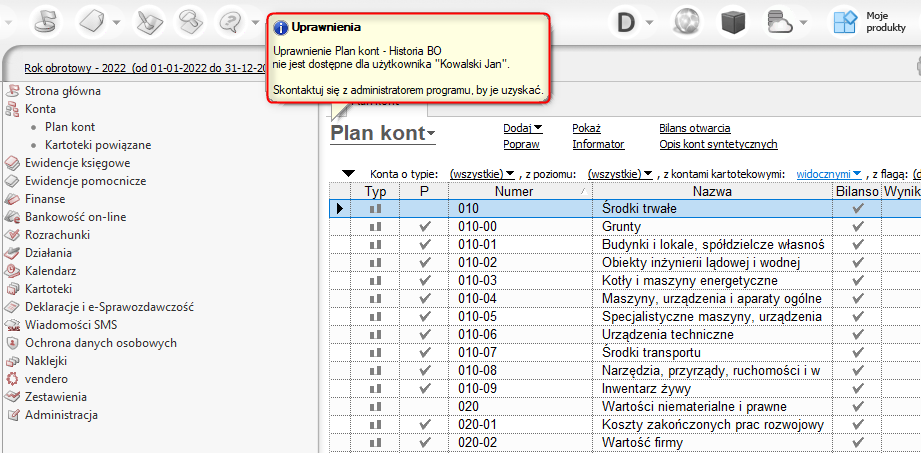Open Zestawienia in the sidebar
The width and height of the screenshot is (921, 453).
click(56, 397)
